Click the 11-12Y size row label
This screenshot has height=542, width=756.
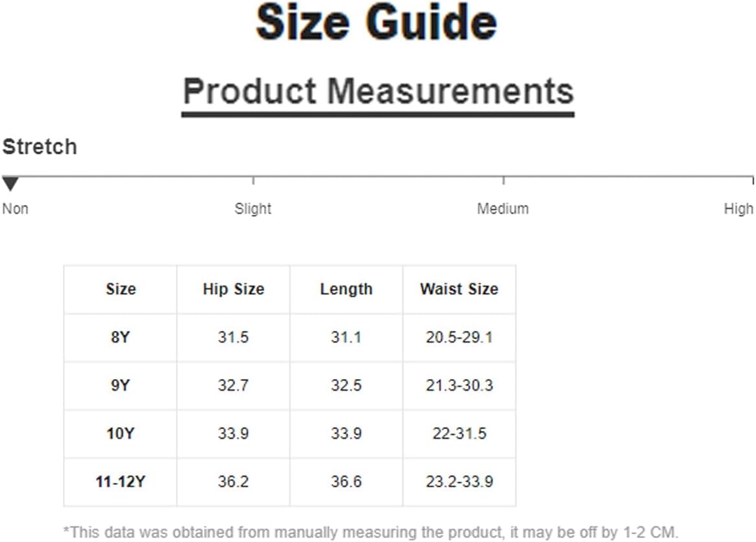[121, 482]
